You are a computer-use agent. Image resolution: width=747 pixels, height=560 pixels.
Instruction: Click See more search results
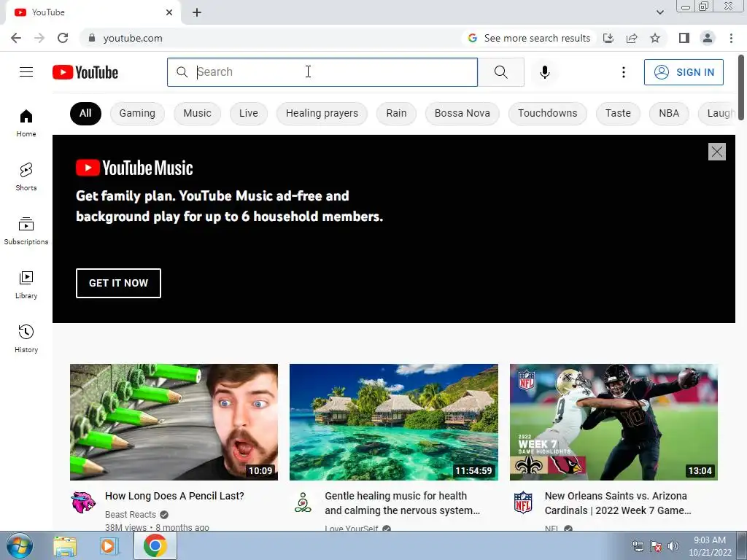click(x=529, y=38)
